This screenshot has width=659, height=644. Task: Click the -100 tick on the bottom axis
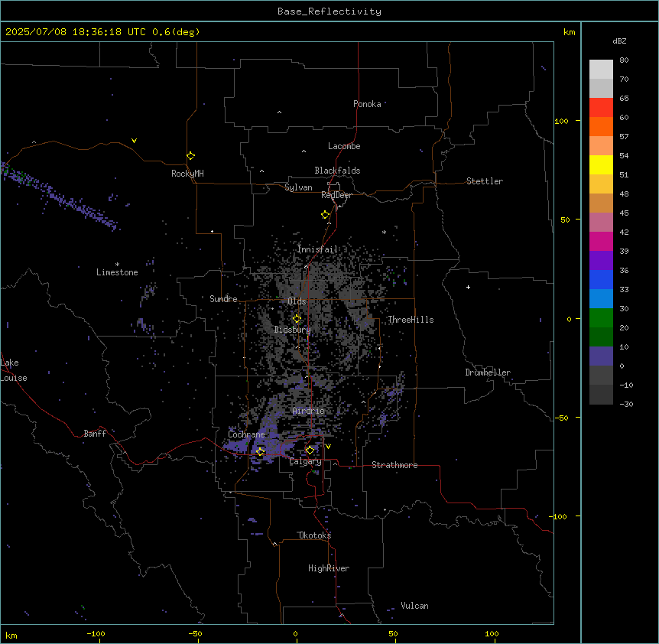coord(96,633)
